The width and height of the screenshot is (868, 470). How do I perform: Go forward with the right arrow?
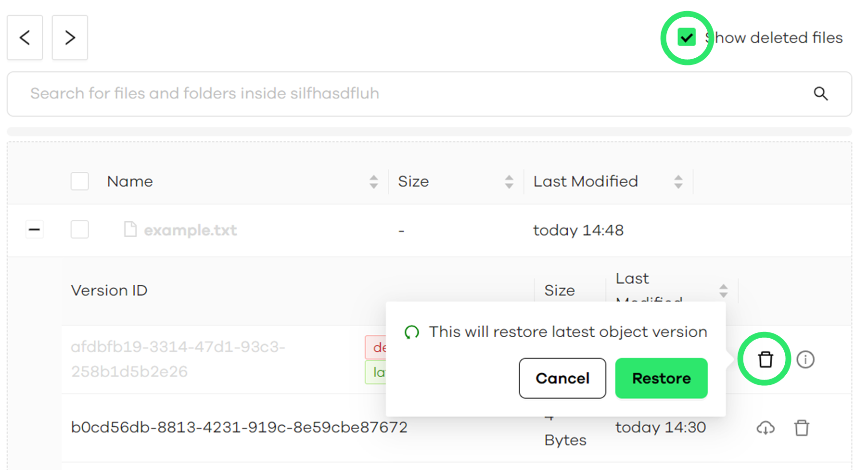click(70, 38)
